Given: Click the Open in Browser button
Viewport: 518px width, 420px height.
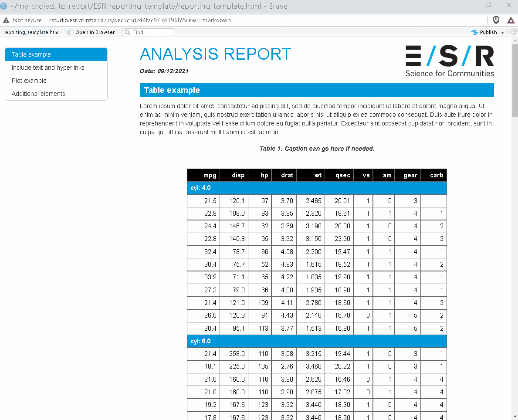Looking at the screenshot, I should point(91,32).
